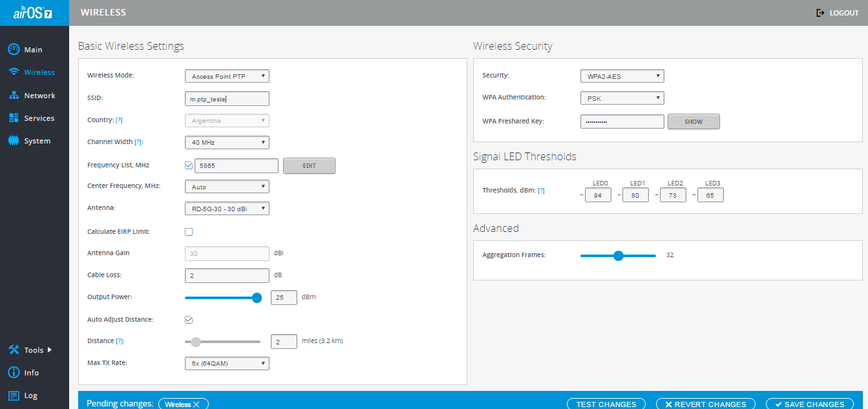Click the SSID input field
Screen dimensions: 868x409
tap(227, 98)
